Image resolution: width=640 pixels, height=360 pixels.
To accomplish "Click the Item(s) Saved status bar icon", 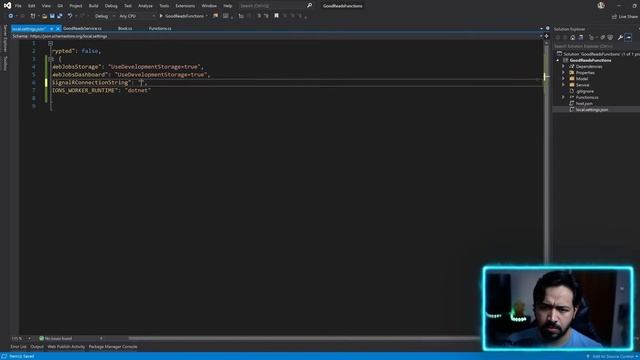I will point(4,356).
